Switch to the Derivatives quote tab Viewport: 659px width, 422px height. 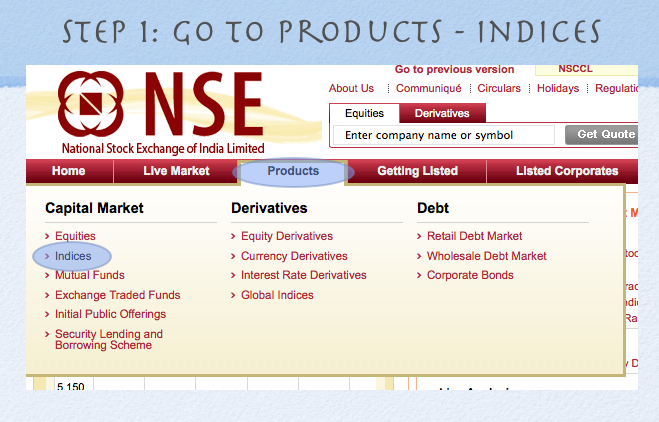click(x=442, y=113)
